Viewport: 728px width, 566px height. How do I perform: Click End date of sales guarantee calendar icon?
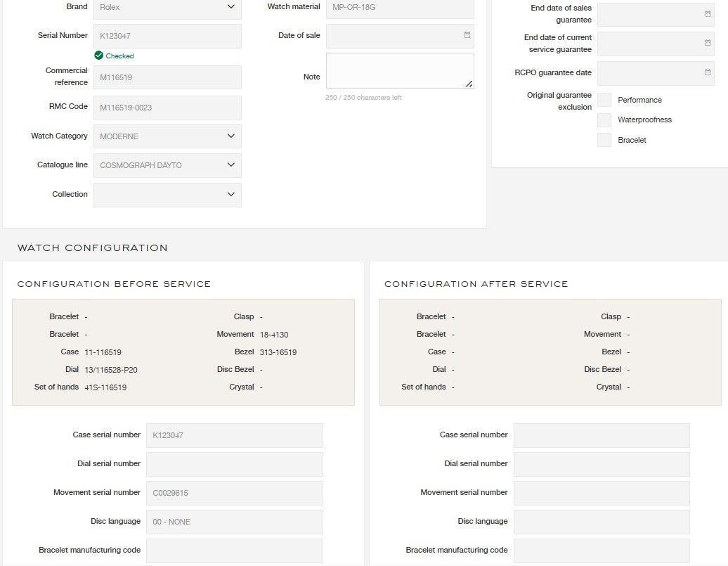[x=707, y=14]
